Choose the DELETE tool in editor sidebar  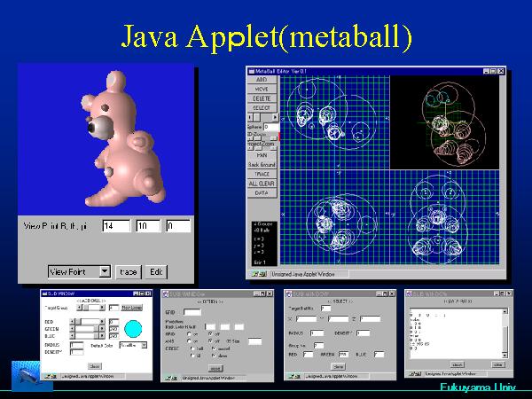point(262,98)
